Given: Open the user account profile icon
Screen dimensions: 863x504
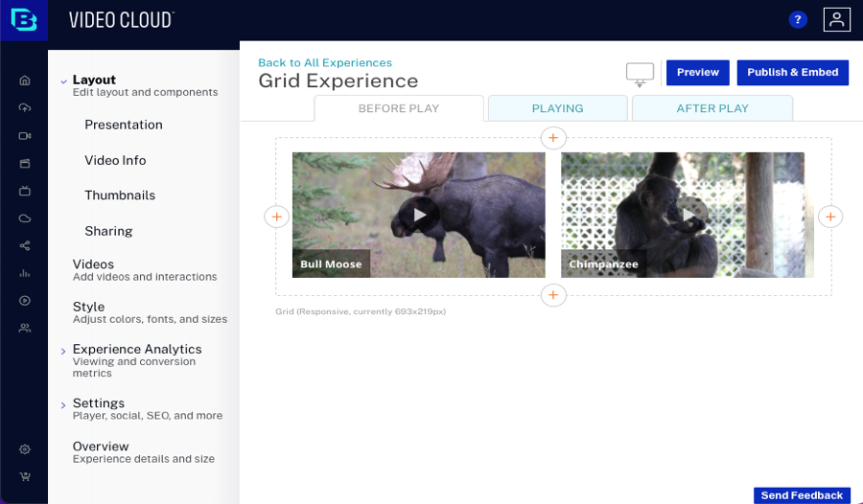Looking at the screenshot, I should pos(836,20).
